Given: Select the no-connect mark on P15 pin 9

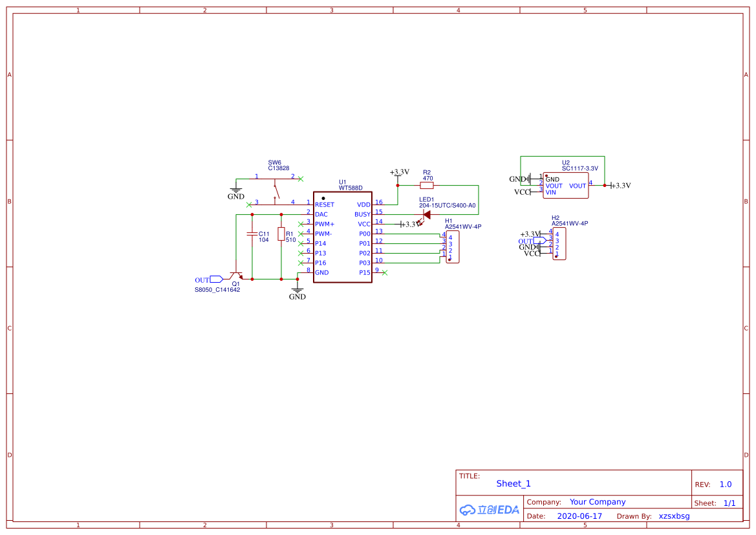Looking at the screenshot, I should [385, 272].
